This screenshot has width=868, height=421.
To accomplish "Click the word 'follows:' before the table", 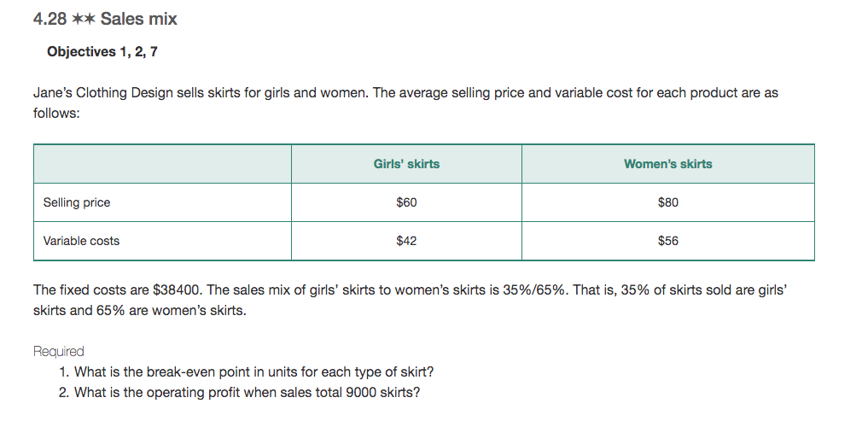I will click(x=56, y=114).
